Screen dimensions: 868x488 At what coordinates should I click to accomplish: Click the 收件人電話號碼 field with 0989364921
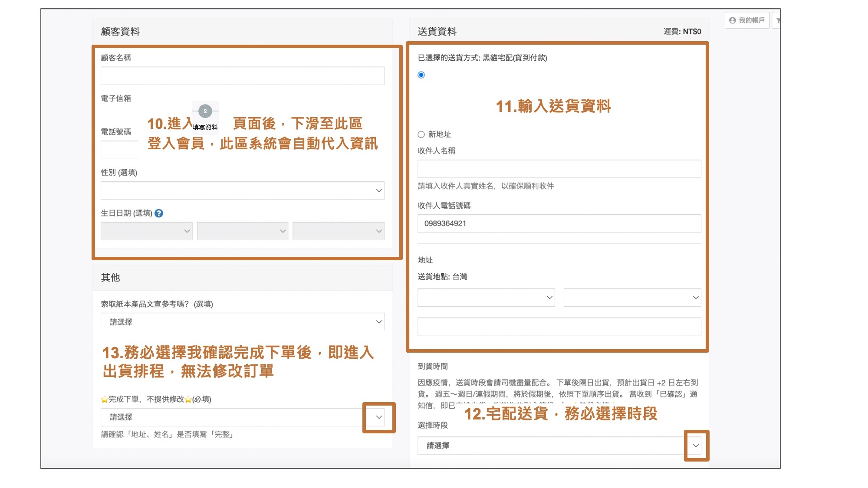(x=559, y=223)
